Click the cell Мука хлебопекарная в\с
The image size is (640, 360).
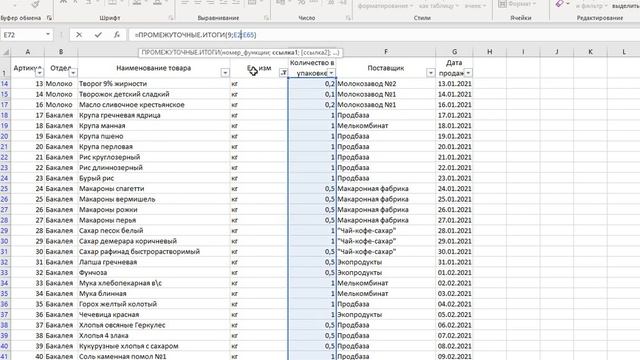(153, 283)
